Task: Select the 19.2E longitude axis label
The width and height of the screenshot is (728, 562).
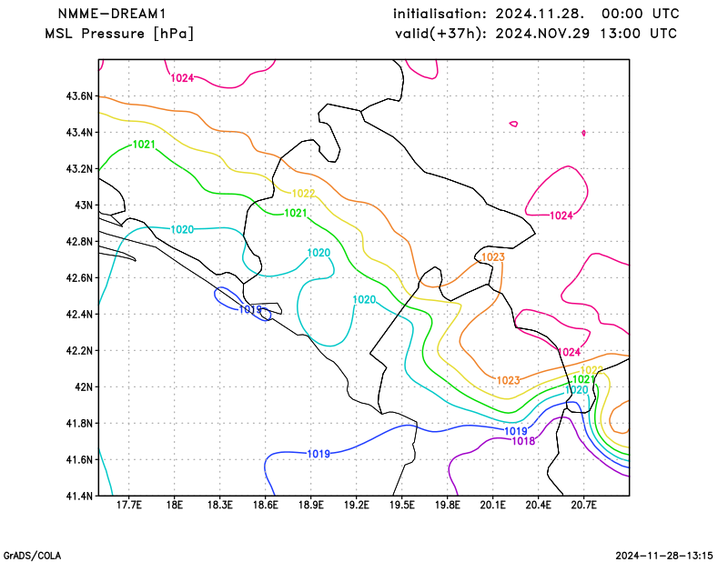Action: (357, 505)
